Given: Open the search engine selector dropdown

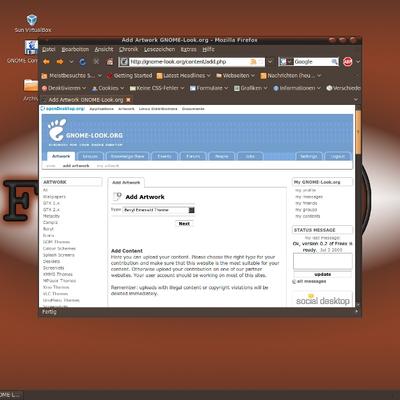Looking at the screenshot, I should click(x=286, y=62).
